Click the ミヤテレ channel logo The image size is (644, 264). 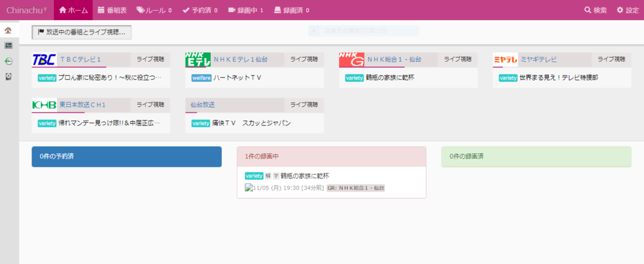[505, 60]
